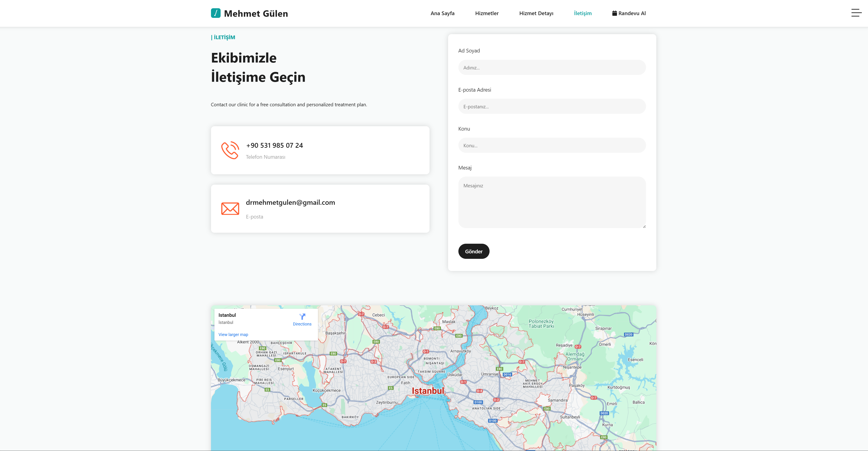Click the red Istanbul label on map

click(428, 391)
